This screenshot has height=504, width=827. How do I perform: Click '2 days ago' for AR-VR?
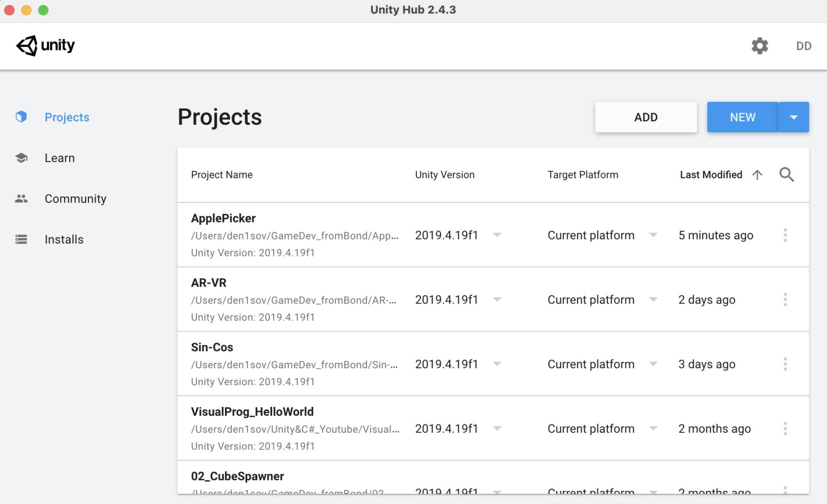[707, 300]
